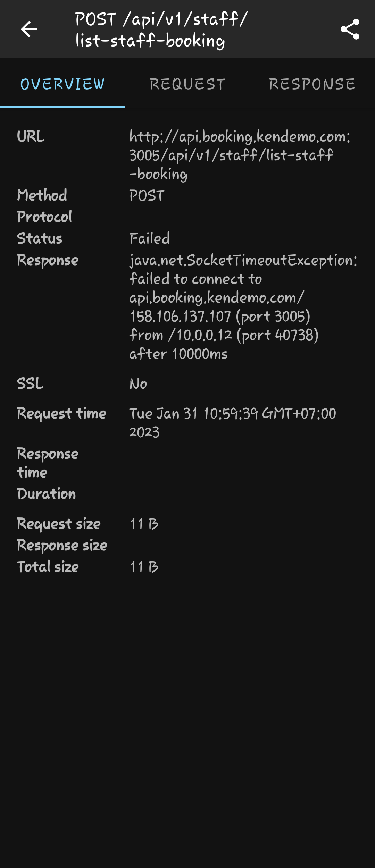Tap the Protocol field label
This screenshot has height=868, width=375.
[x=44, y=217]
